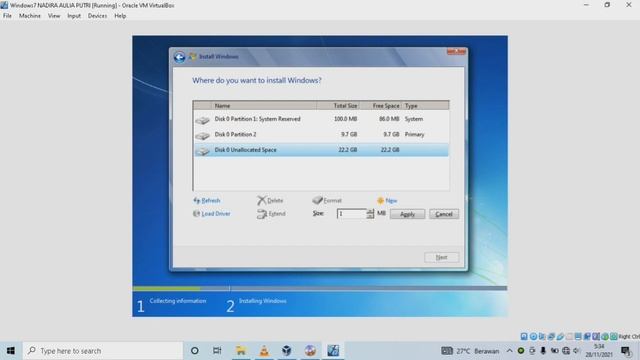
Task: Click disk icon of Unallocated Space row
Action: coord(202,151)
